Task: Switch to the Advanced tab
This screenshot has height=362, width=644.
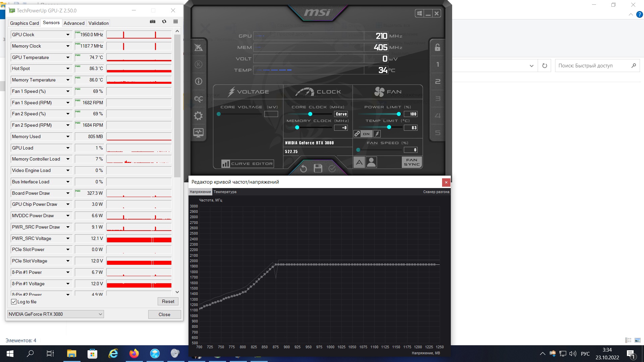Action: click(74, 23)
